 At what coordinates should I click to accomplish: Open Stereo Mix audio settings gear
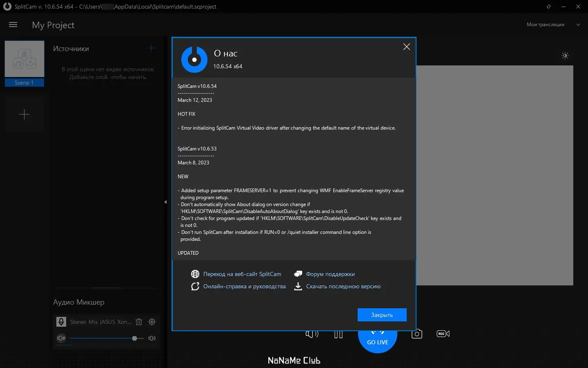pos(152,322)
